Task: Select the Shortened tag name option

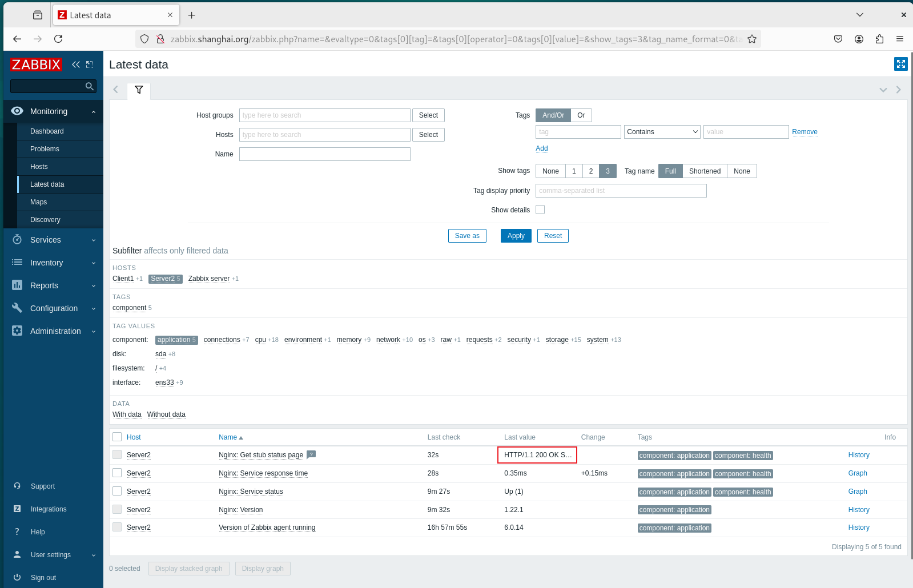Action: coord(705,171)
